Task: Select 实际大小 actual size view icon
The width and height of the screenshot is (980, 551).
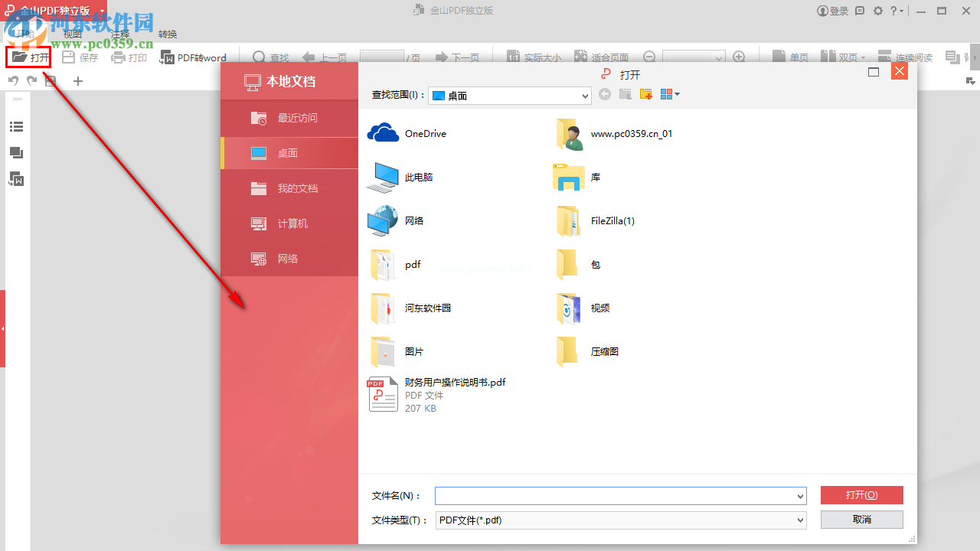Action: (512, 57)
